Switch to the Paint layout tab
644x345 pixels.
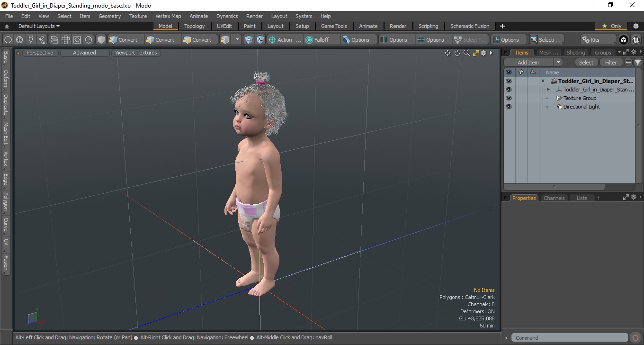(x=250, y=26)
